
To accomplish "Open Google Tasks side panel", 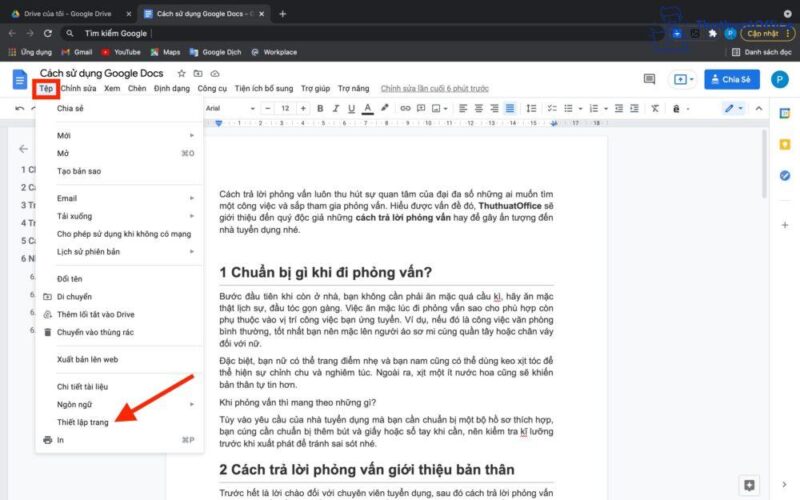I will (x=785, y=176).
